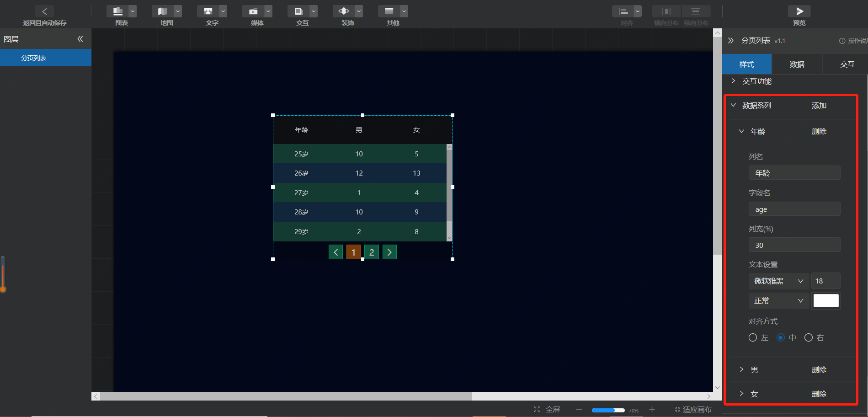Image resolution: width=868 pixels, height=417 pixels.
Task: Open dropdown arrow next to 地图
Action: [178, 11]
